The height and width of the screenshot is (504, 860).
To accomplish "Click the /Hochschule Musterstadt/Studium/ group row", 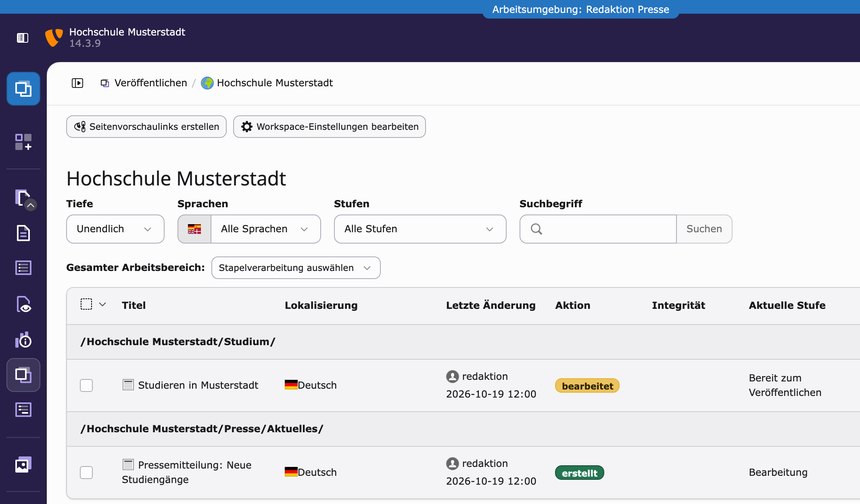I will 463,342.
